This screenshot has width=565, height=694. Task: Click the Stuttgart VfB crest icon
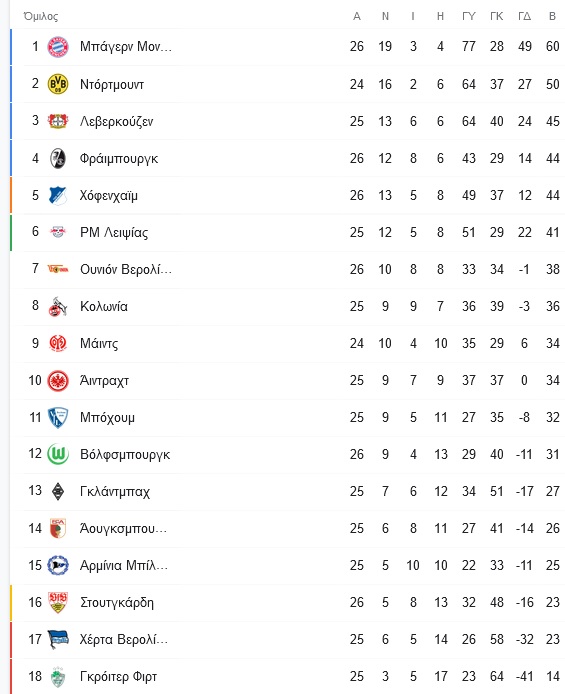click(58, 602)
